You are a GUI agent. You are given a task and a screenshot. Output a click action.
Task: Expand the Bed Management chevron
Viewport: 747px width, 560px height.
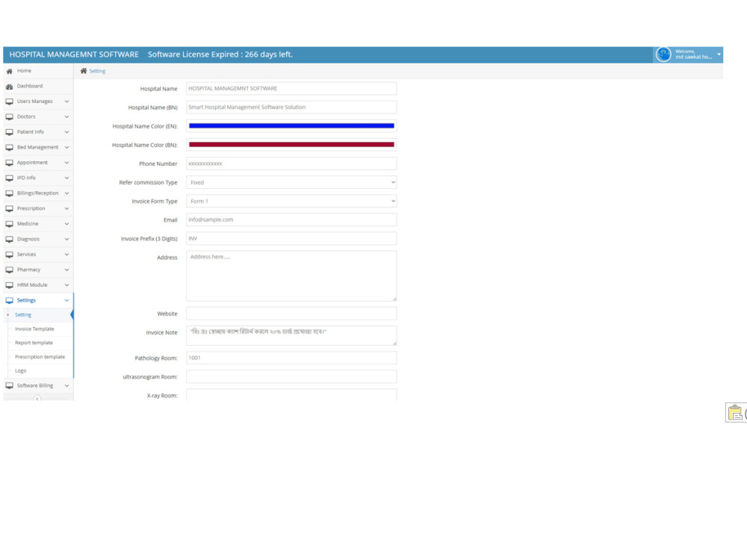[66, 148]
